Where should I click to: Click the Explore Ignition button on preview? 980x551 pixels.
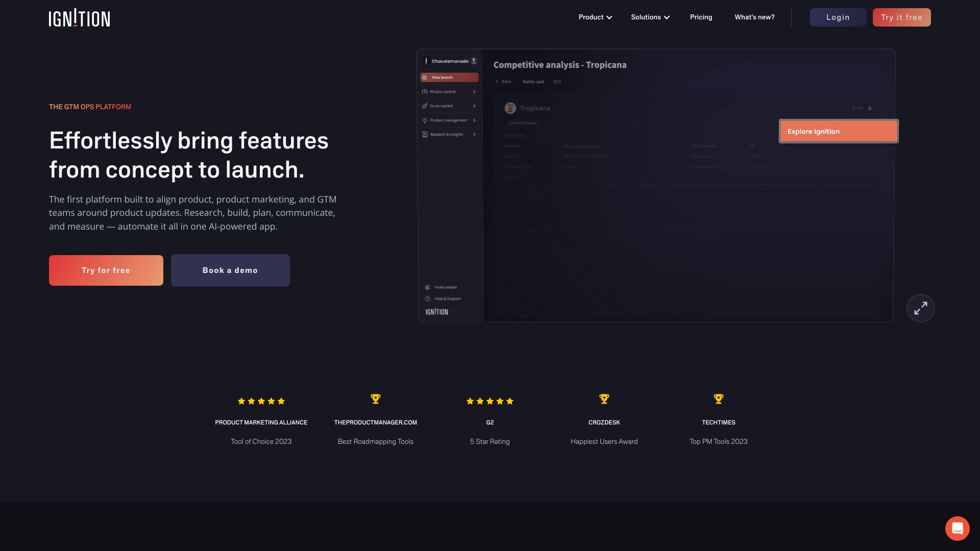[838, 132]
